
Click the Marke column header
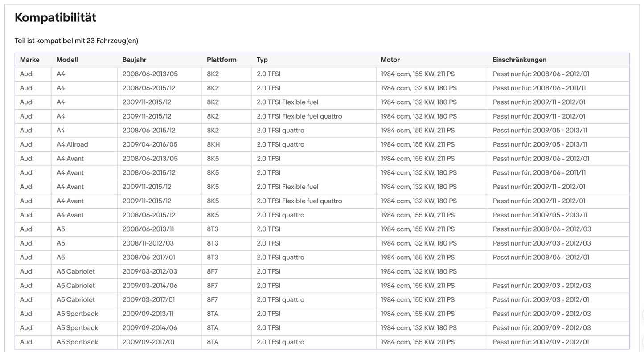(29, 60)
